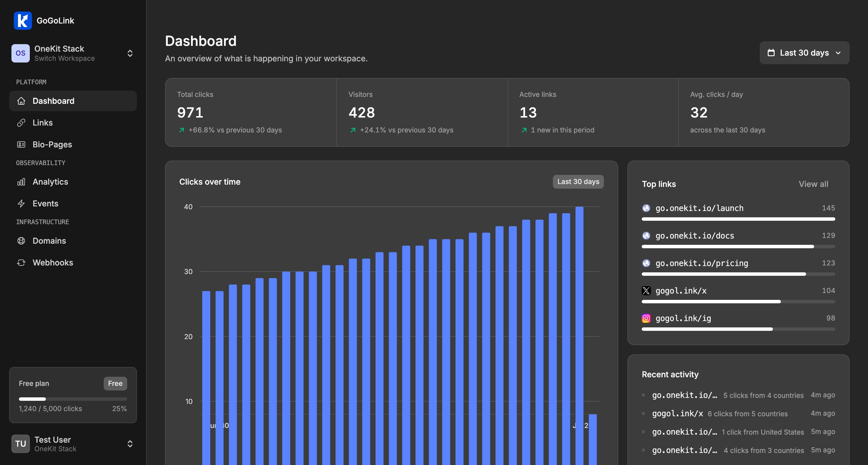Click the X logo icon for gogol.ink/x
Image resolution: width=868 pixels, height=465 pixels.
tap(646, 291)
